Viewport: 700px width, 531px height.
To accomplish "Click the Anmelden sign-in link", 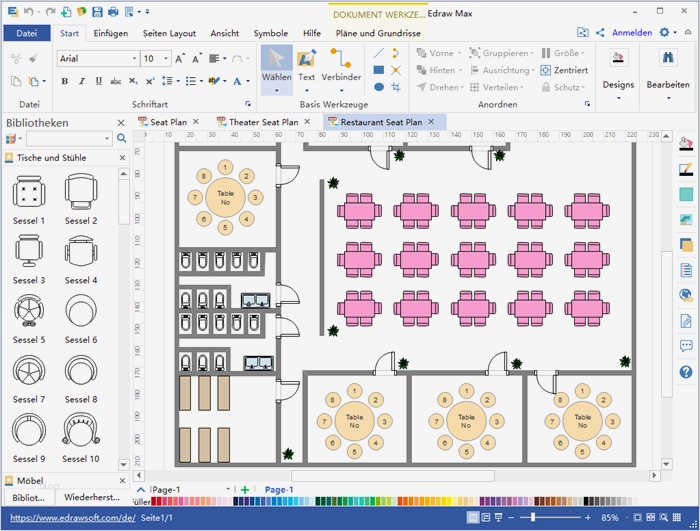I will tap(631, 33).
